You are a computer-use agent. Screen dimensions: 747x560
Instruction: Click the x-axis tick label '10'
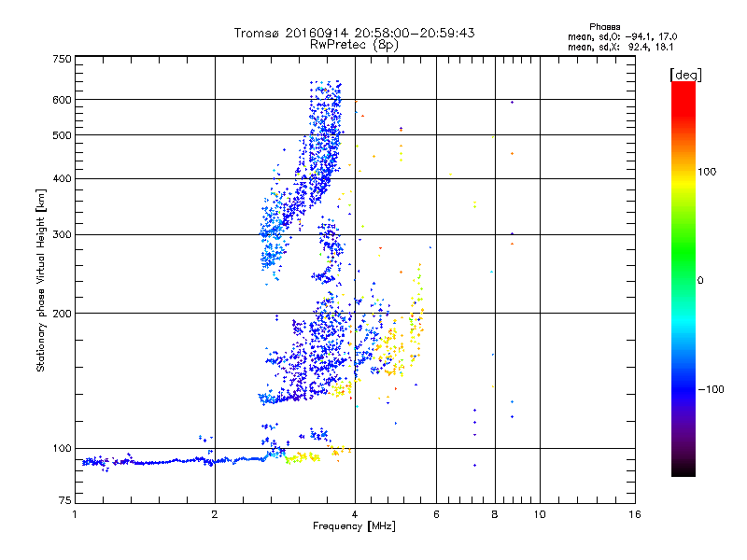coord(540,514)
